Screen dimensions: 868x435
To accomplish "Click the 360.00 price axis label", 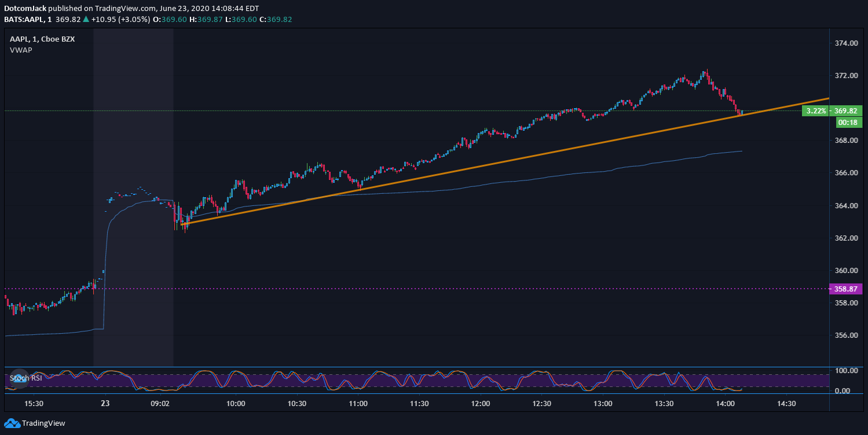I will point(846,271).
